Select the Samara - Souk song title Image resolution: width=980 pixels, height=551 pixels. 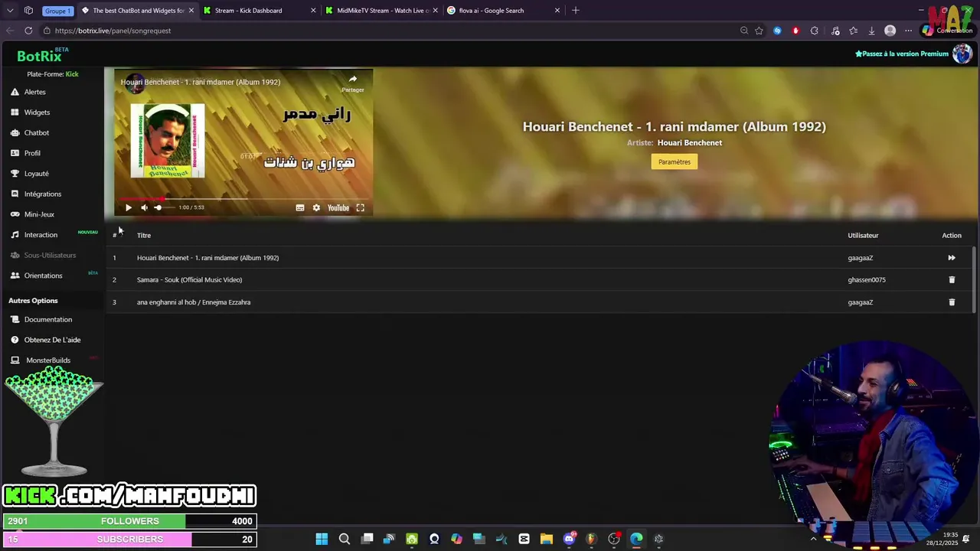coord(189,280)
